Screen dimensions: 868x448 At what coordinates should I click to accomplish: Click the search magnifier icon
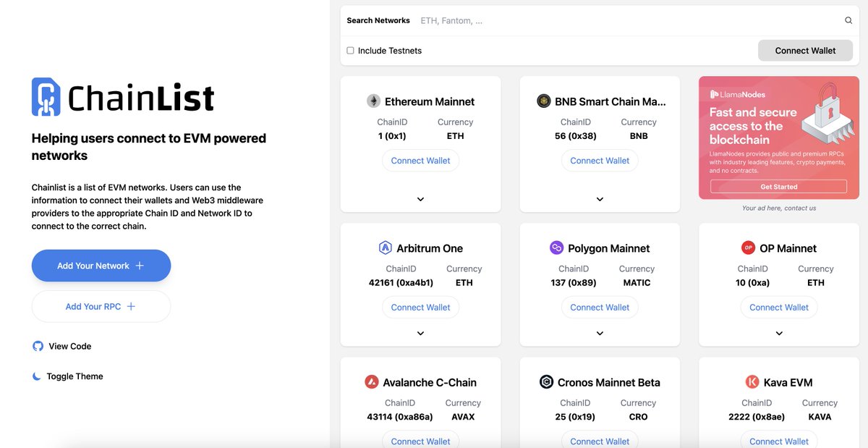848,20
